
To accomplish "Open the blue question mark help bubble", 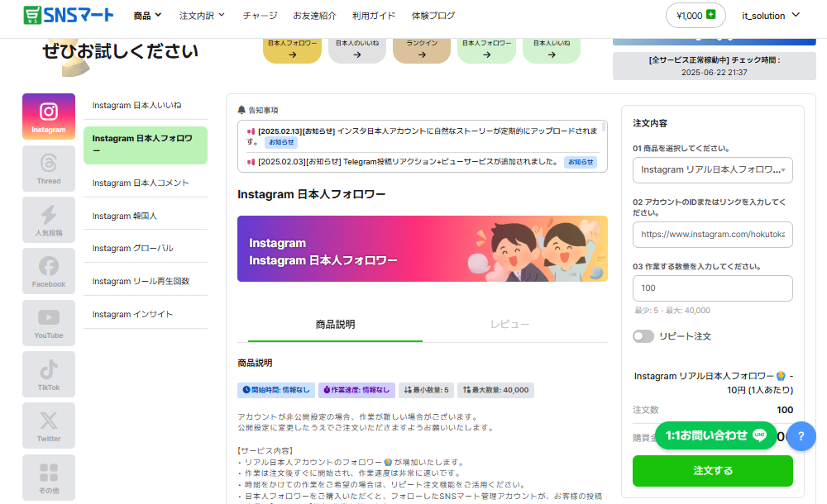I will pos(801,436).
